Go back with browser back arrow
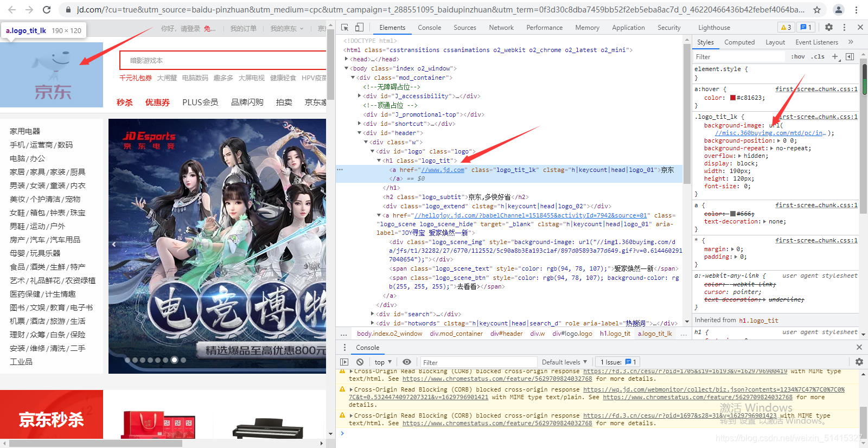Image resolution: width=868 pixels, height=448 pixels. (12, 10)
